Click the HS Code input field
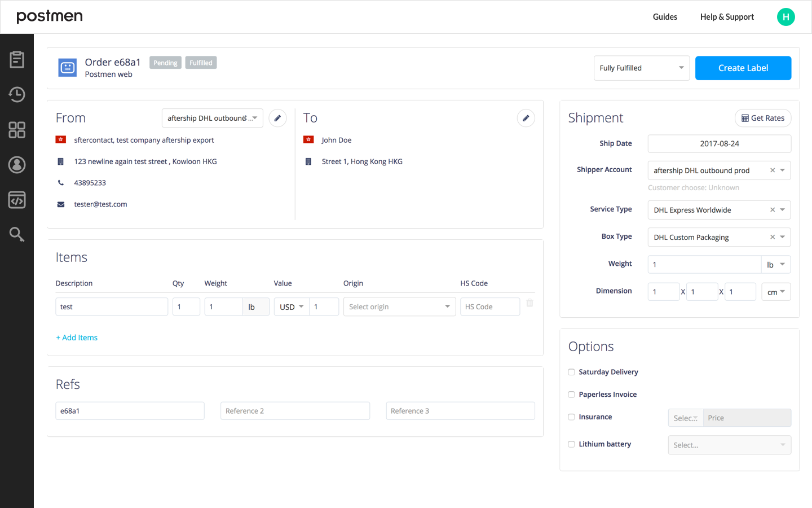Image resolution: width=812 pixels, height=508 pixels. (490, 306)
